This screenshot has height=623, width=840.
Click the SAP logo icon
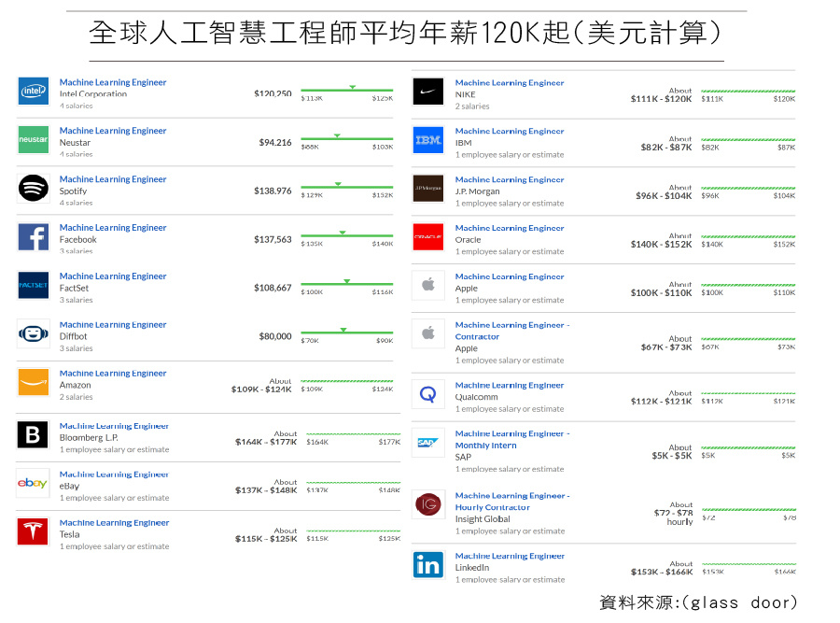click(428, 443)
